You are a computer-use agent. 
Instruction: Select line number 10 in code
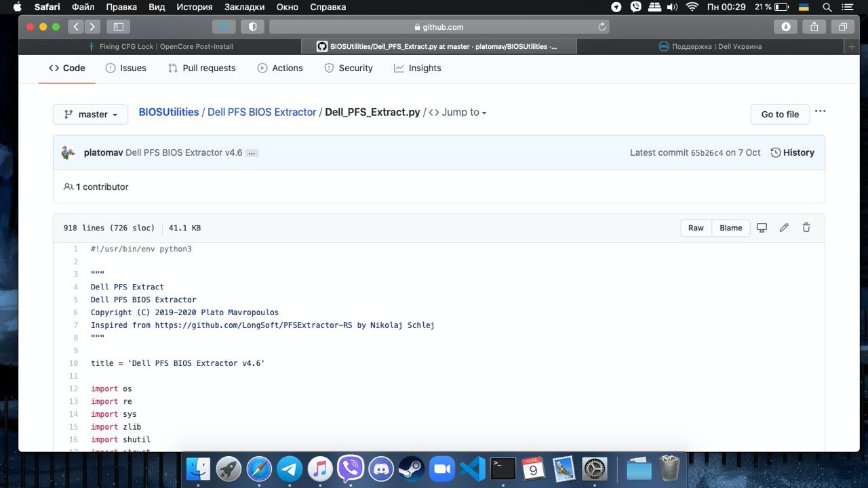tap(73, 363)
